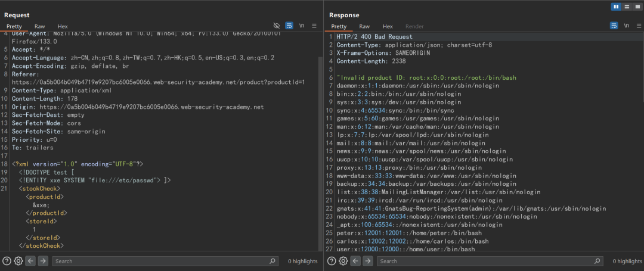This screenshot has height=271, width=644.
Task: Click the 'Content-Type: application/xml' request header
Action: (61, 91)
